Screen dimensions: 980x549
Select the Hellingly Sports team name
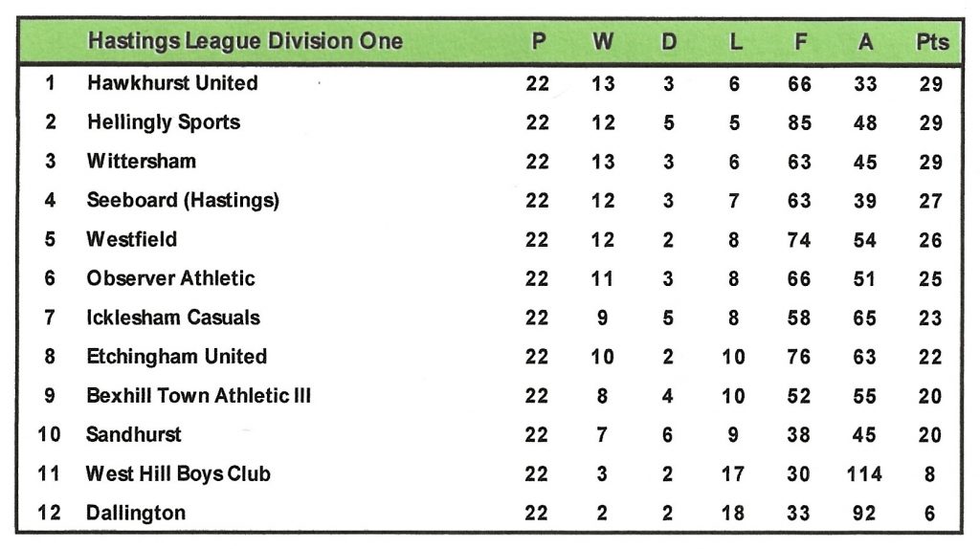click(164, 122)
